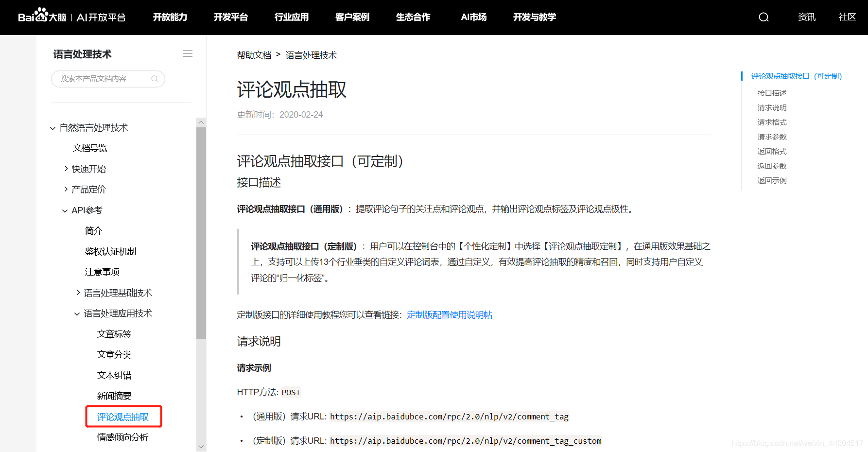Viewport: 868px width, 452px height.
Task: Select 情感倾向分析 in the sidebar
Action: [x=123, y=437]
